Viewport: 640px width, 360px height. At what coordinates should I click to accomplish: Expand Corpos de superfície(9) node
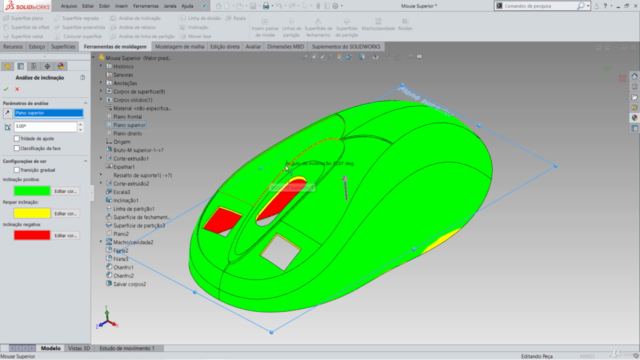pyautogui.click(x=101, y=91)
